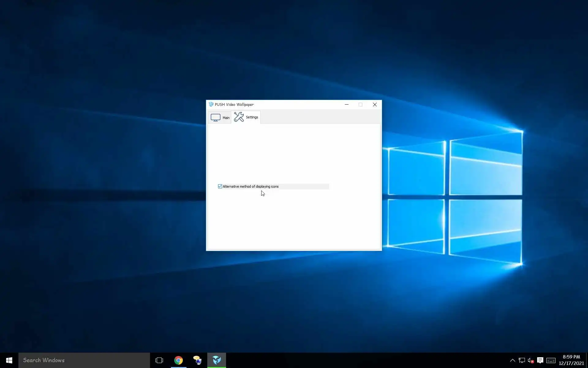Open the network status tray icon

click(522, 360)
